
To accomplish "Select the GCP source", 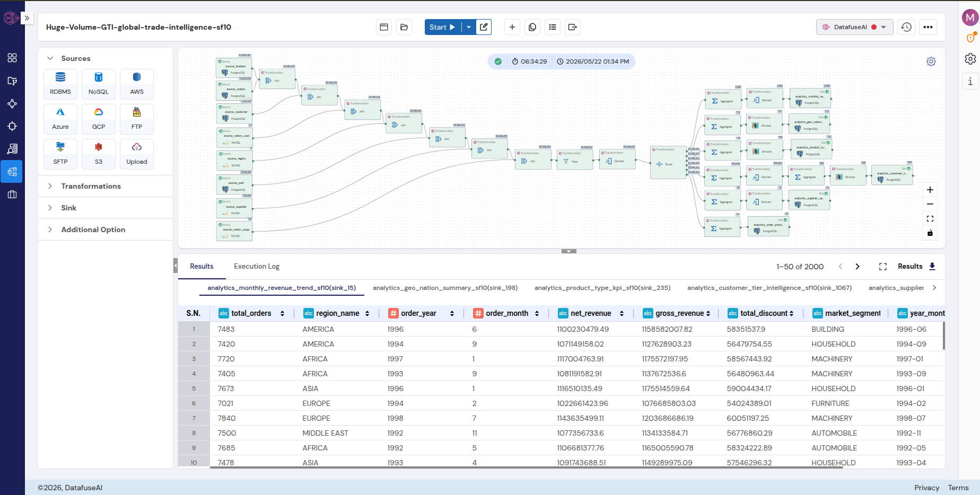I will (x=99, y=119).
